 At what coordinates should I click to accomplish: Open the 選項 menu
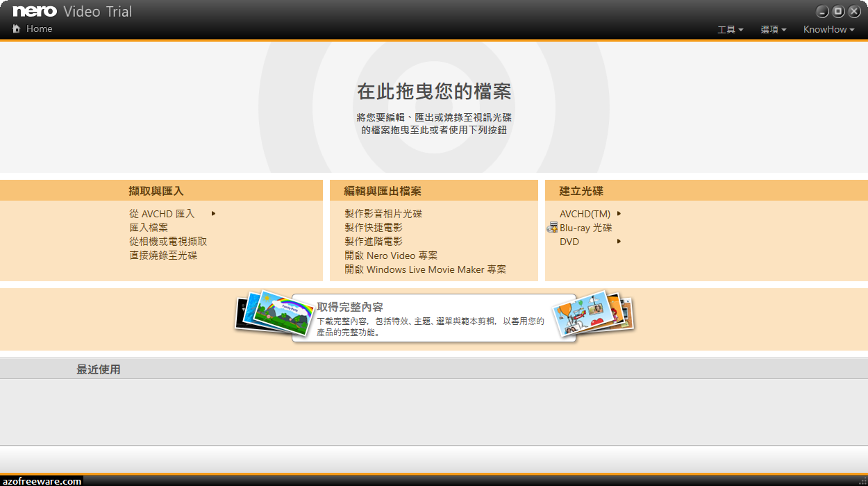click(x=773, y=30)
